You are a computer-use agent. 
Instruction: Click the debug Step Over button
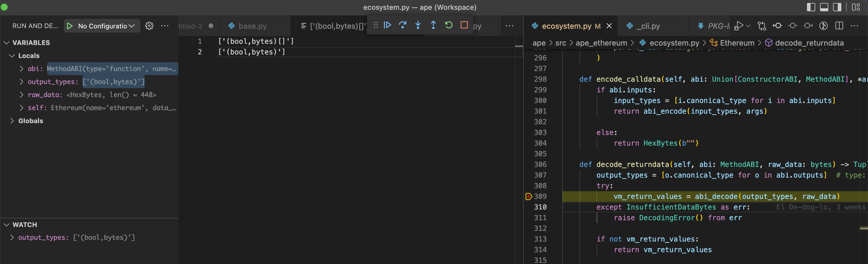pos(403,25)
